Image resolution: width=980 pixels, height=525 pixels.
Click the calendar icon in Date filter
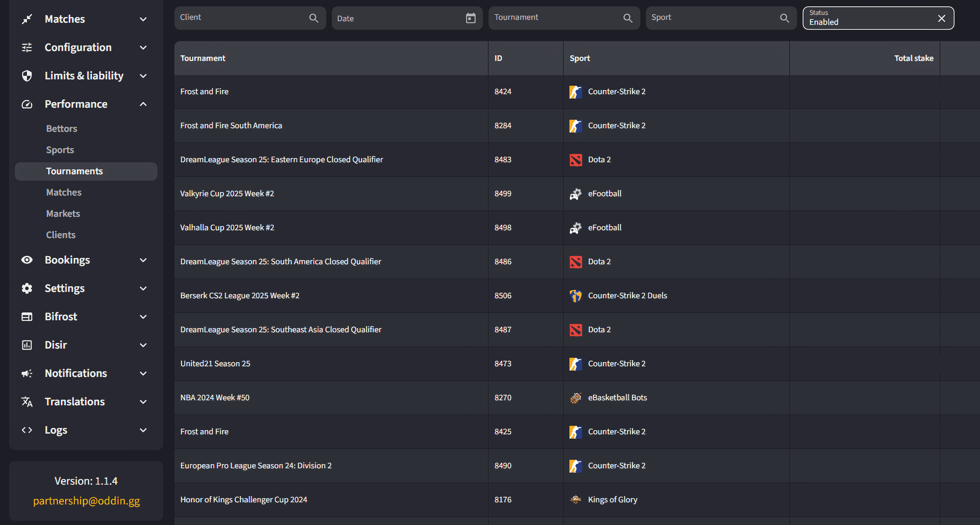tap(470, 18)
